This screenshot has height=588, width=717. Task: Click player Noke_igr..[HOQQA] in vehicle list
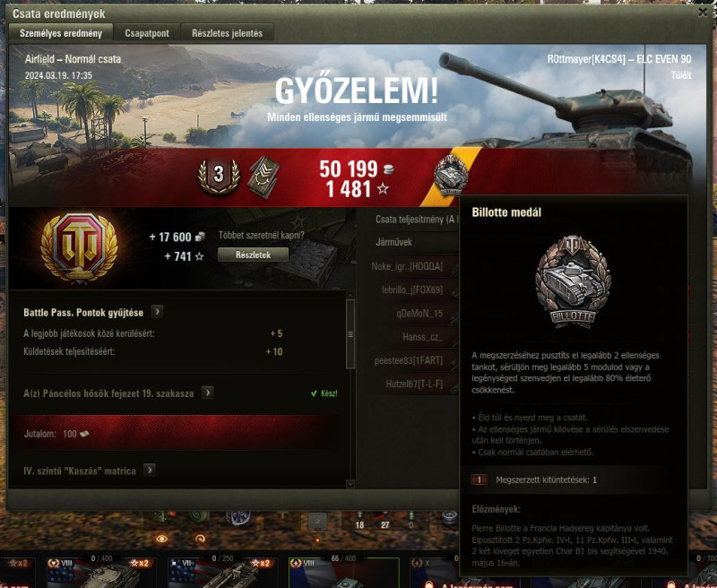(x=407, y=266)
